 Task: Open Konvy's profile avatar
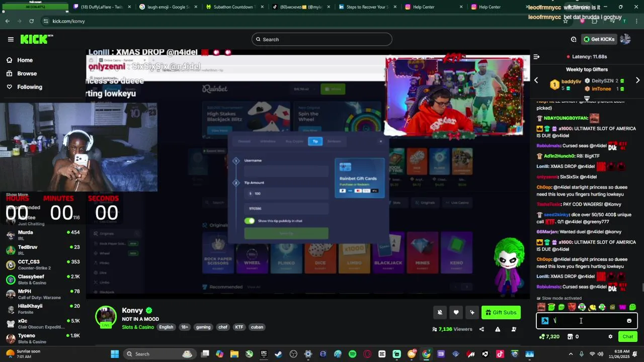click(106, 316)
